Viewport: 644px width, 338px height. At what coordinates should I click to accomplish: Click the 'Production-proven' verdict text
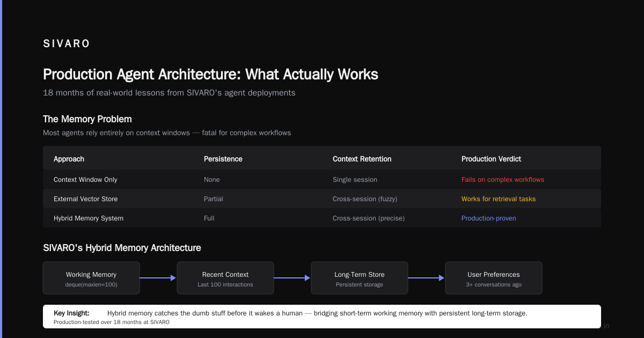coord(489,218)
